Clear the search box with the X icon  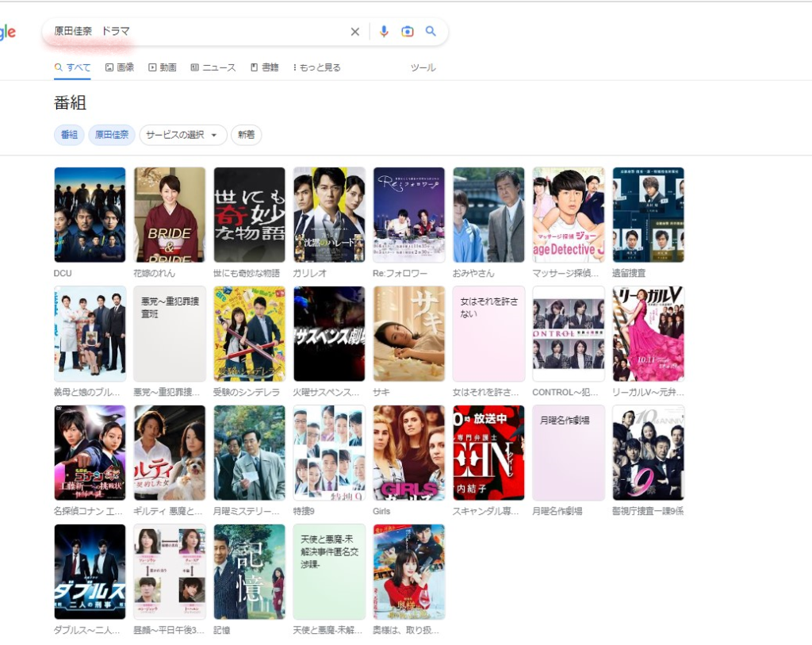coord(354,32)
